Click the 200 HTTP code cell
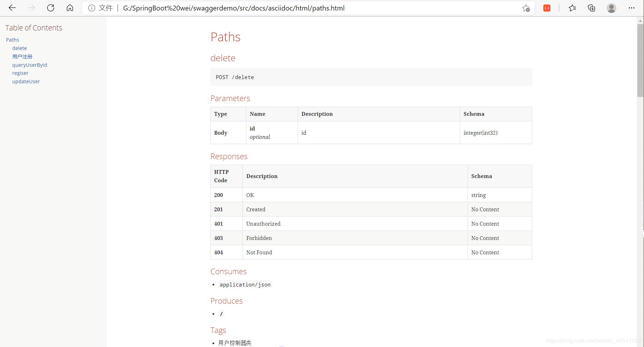 tap(226, 195)
